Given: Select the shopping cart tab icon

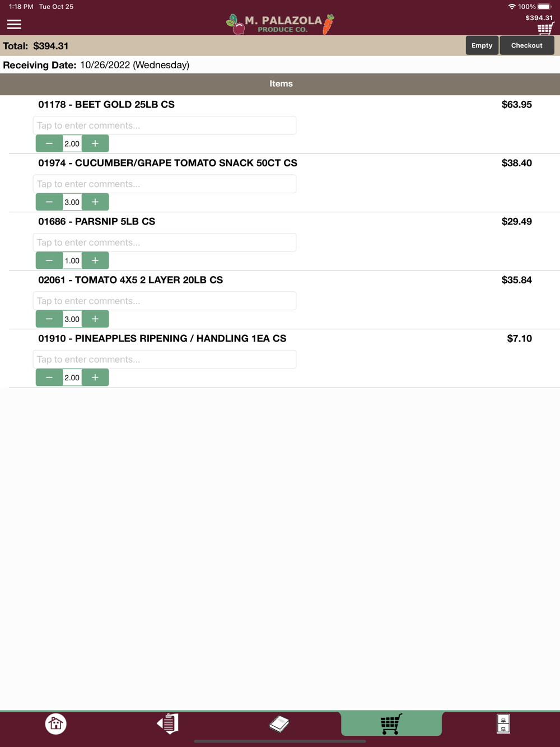Looking at the screenshot, I should point(391,723).
